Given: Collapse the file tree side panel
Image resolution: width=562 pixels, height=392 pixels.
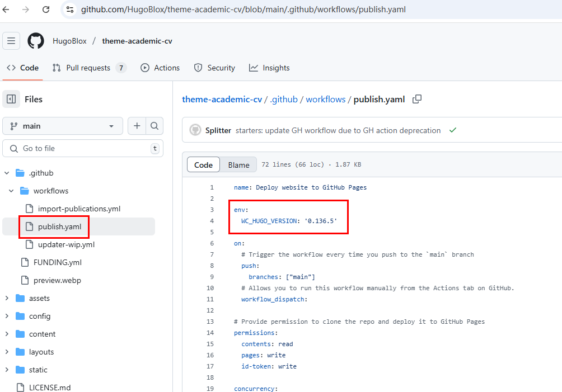Looking at the screenshot, I should point(11,99).
